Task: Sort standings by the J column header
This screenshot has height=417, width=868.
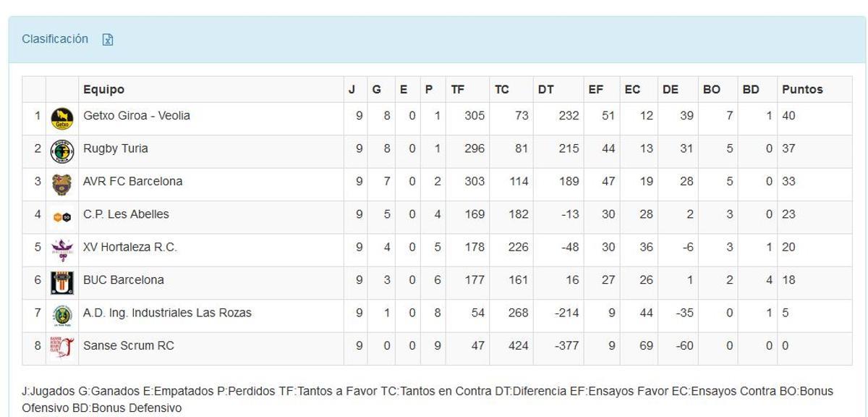Action: (350, 89)
